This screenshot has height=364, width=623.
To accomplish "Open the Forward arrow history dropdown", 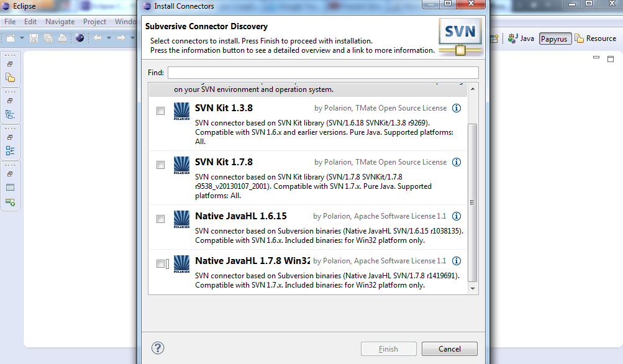I will pyautogui.click(x=132, y=38).
